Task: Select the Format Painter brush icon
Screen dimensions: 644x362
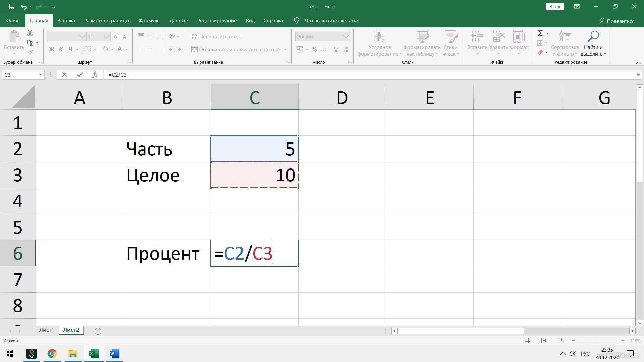Action: point(30,52)
